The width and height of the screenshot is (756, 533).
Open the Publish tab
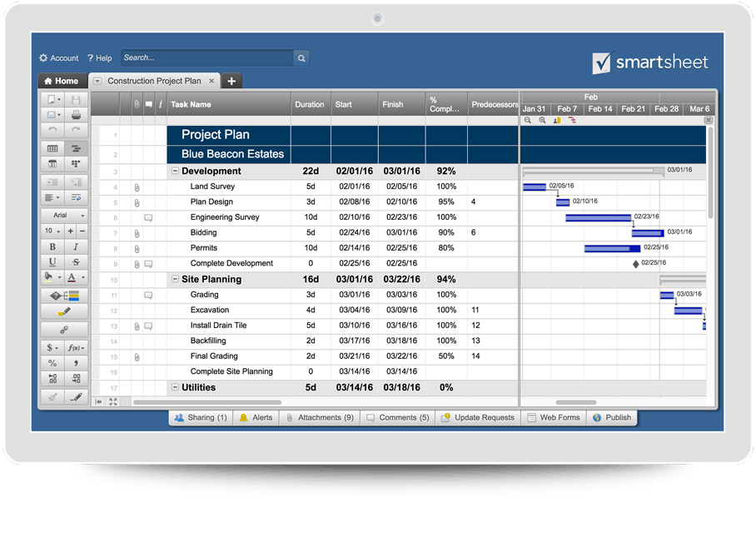coord(612,418)
